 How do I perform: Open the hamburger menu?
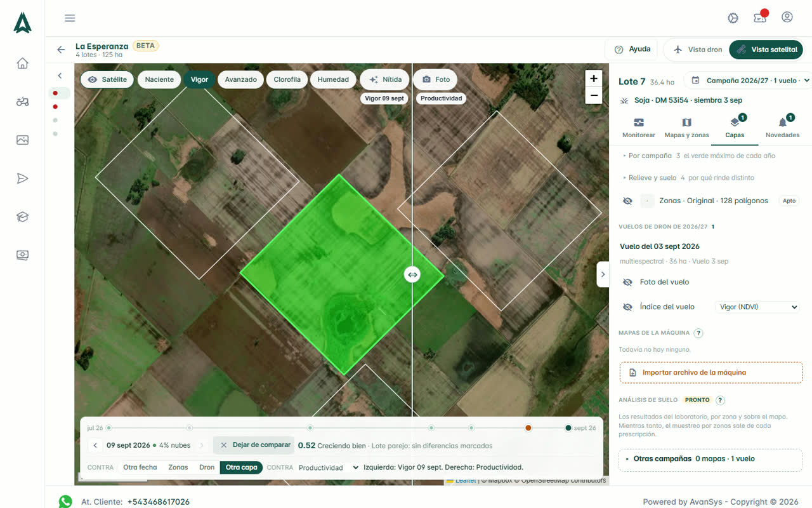[70, 18]
